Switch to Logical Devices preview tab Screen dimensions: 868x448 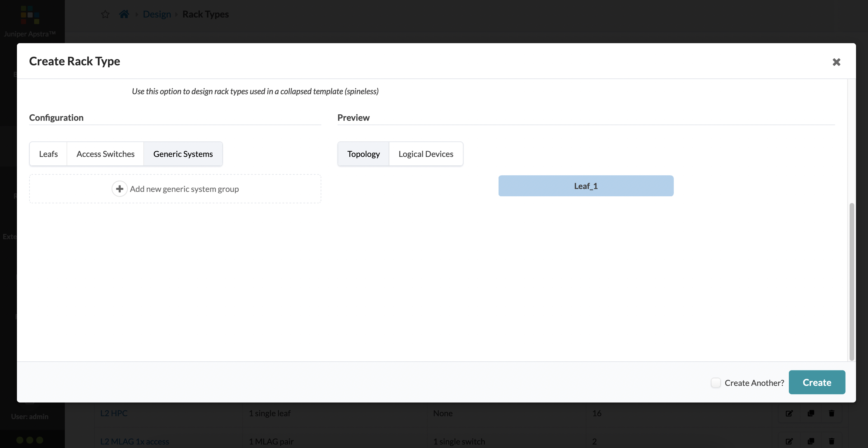pos(426,153)
